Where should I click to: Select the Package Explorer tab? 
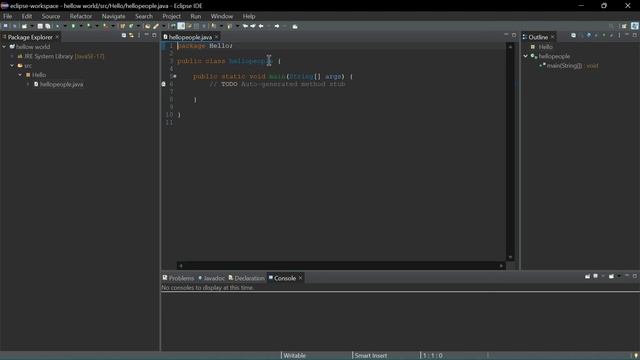[x=29, y=37]
